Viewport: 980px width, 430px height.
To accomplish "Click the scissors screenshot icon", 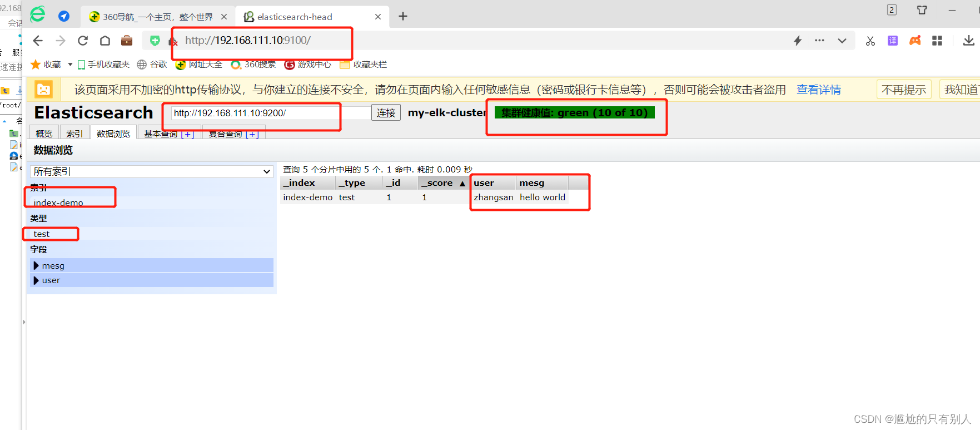I will 870,41.
